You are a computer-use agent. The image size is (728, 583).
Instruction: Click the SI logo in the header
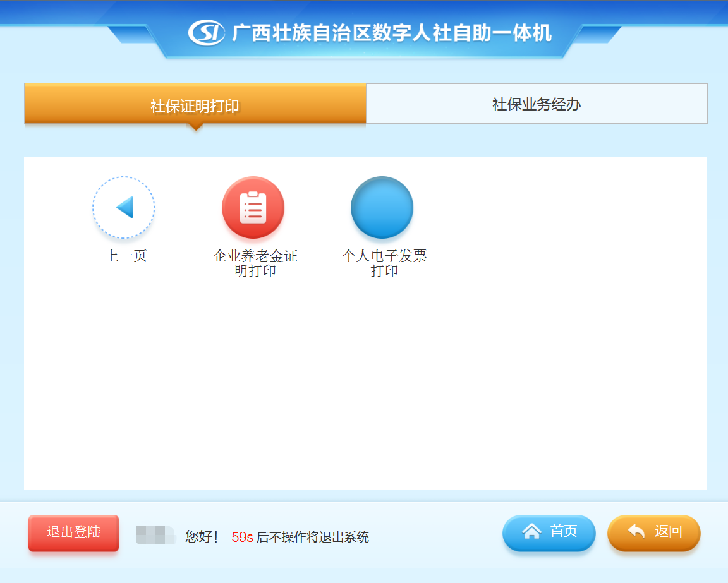pos(206,32)
